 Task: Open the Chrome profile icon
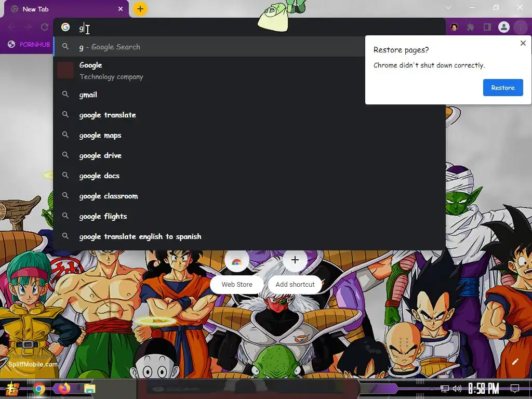[504, 27]
